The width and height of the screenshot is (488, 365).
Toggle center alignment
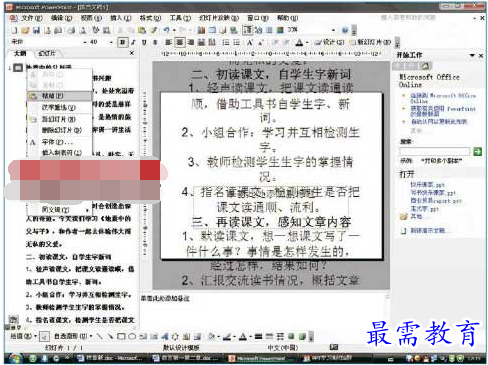coord(180,42)
